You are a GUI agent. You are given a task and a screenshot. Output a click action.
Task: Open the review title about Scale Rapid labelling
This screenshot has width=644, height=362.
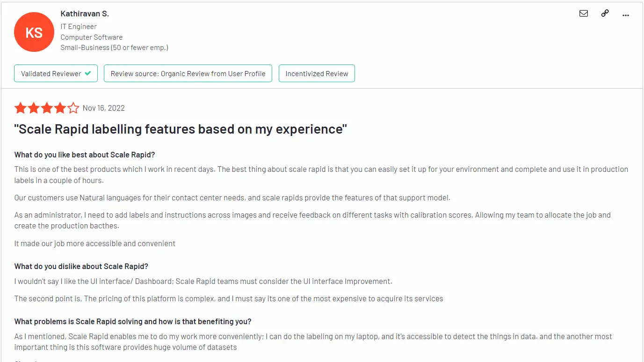(x=181, y=129)
